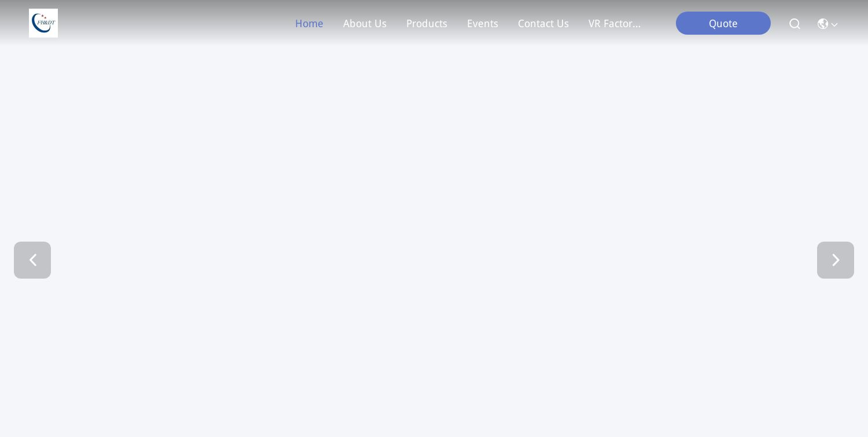Expand the VR Factor menu item
Screen dimensions: 868x437
(615, 24)
